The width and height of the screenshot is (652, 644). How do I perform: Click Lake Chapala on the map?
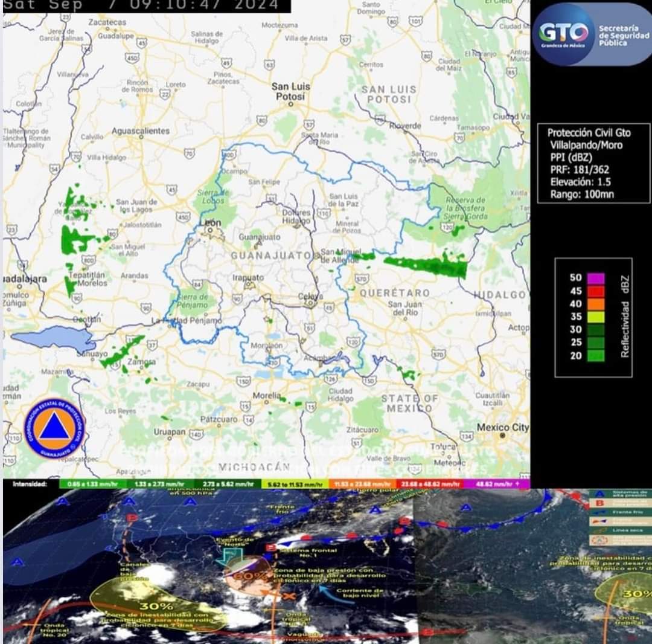pyautogui.click(x=52, y=338)
